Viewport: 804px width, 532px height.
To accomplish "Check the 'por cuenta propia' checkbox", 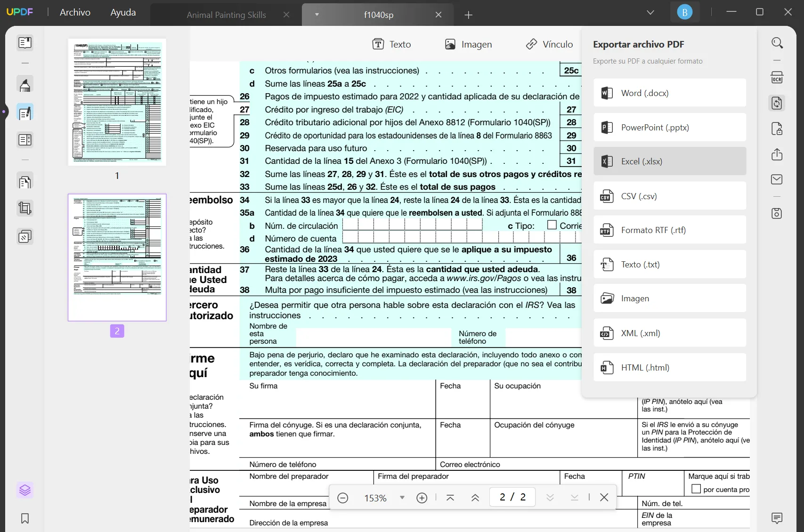I will 696,489.
